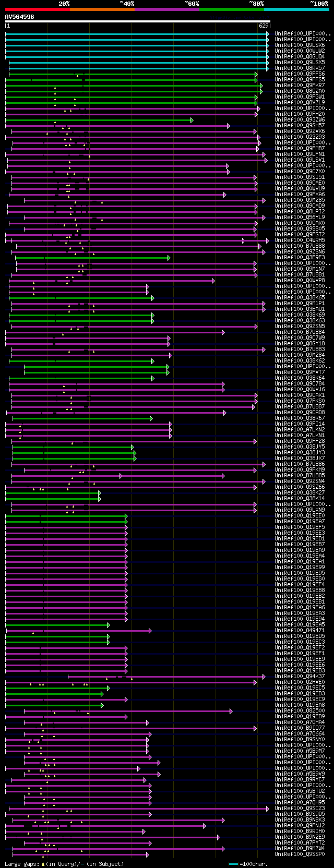The image size is (334, 868).
Task: Click the white query length bar
Action: [138, 21]
